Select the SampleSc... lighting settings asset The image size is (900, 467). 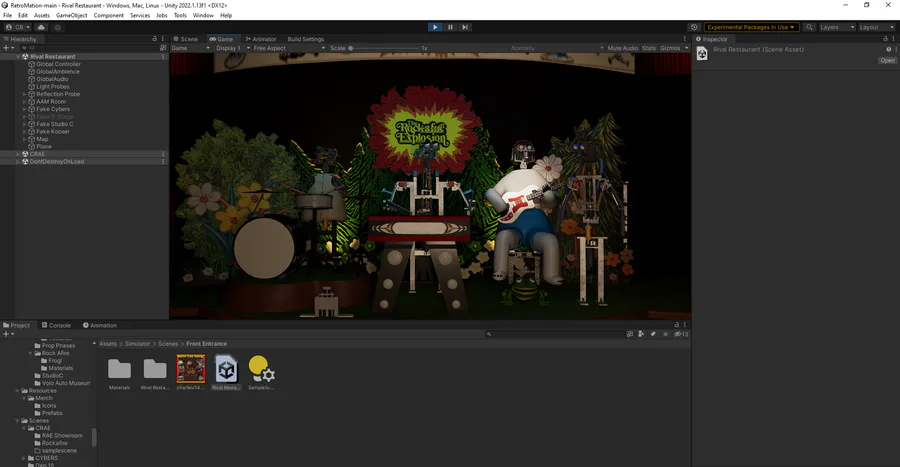tap(261, 372)
